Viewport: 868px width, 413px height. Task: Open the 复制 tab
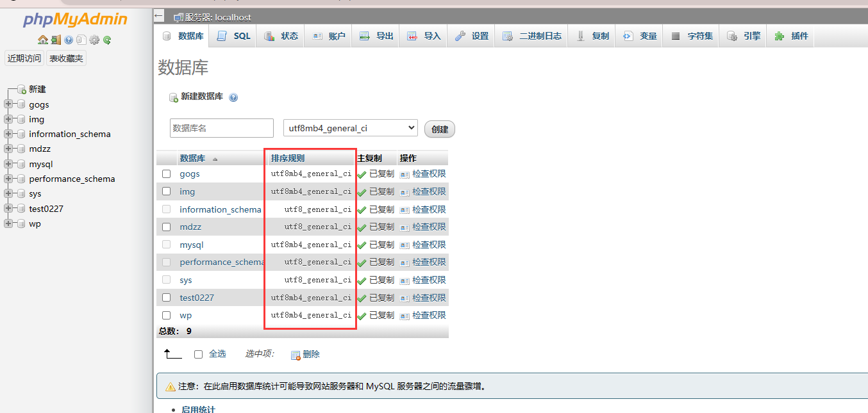tap(592, 36)
